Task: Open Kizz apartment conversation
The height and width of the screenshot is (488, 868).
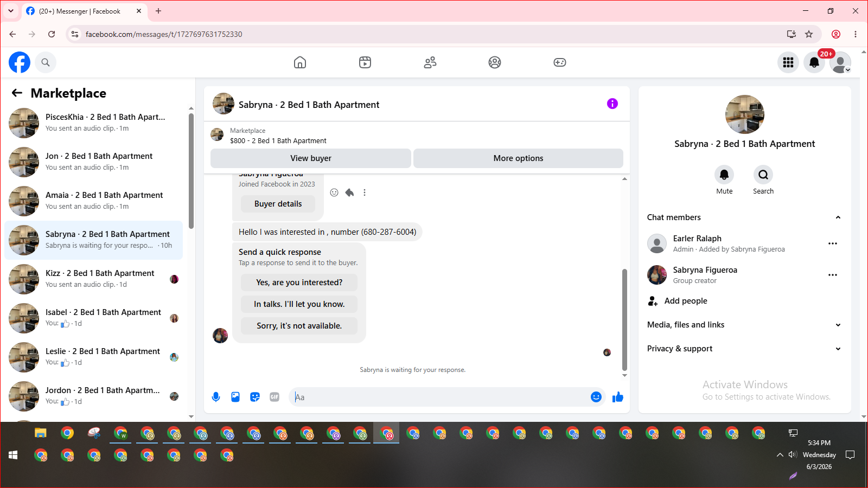Action: 93,279
